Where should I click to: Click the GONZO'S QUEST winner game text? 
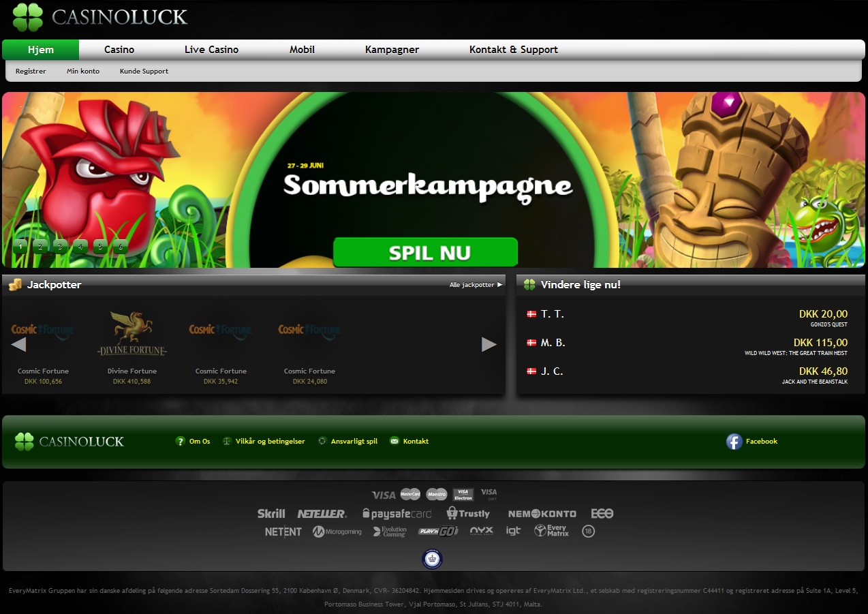(x=829, y=325)
